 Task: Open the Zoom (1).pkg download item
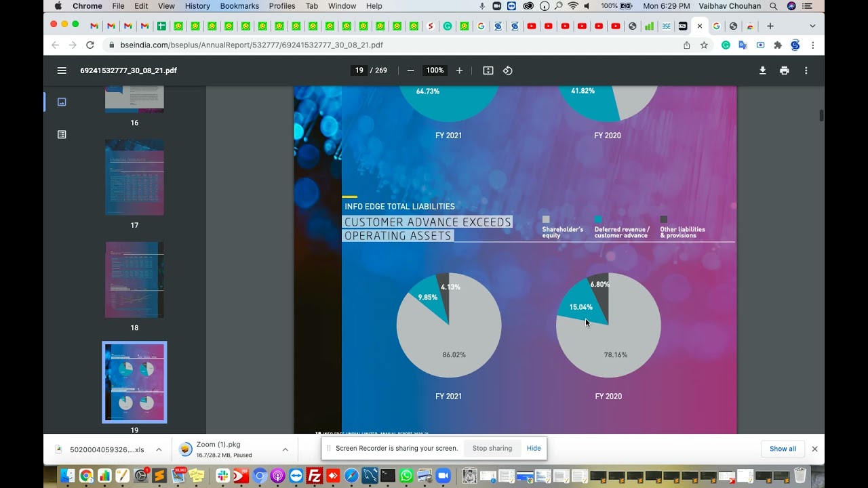(224, 449)
